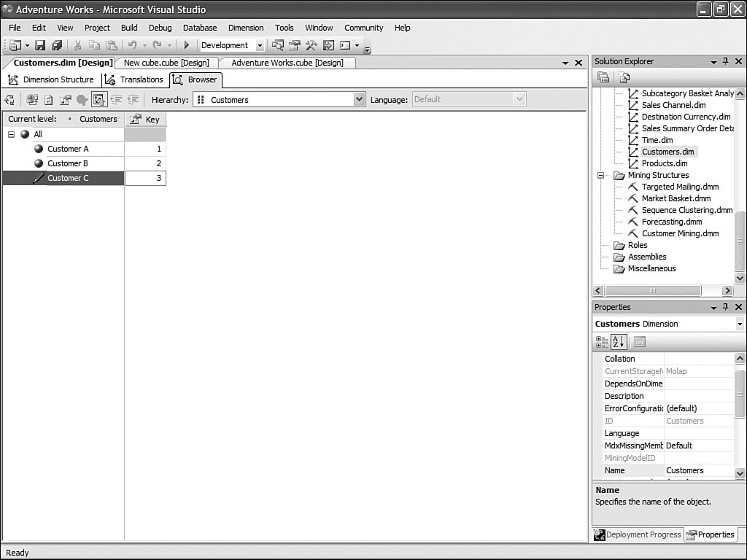
Task: Open the active documents list arrow
Action: tap(565, 63)
